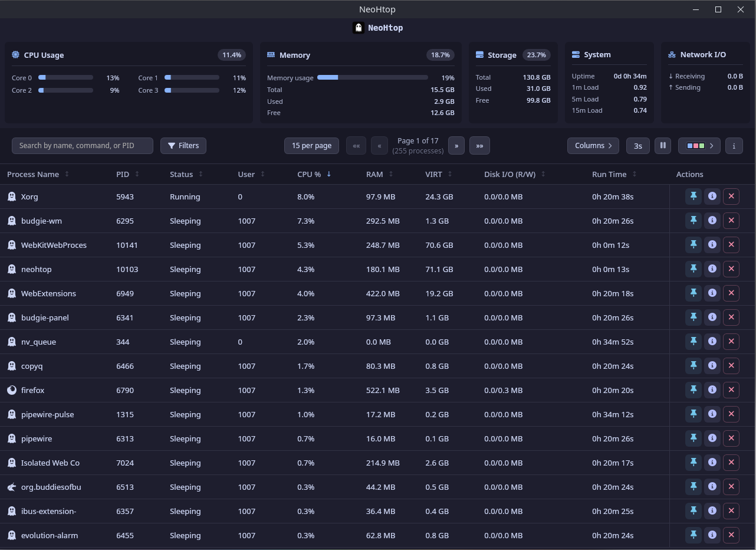This screenshot has width=756, height=550.
Task: Open the 15 per page dropdown
Action: tap(311, 146)
